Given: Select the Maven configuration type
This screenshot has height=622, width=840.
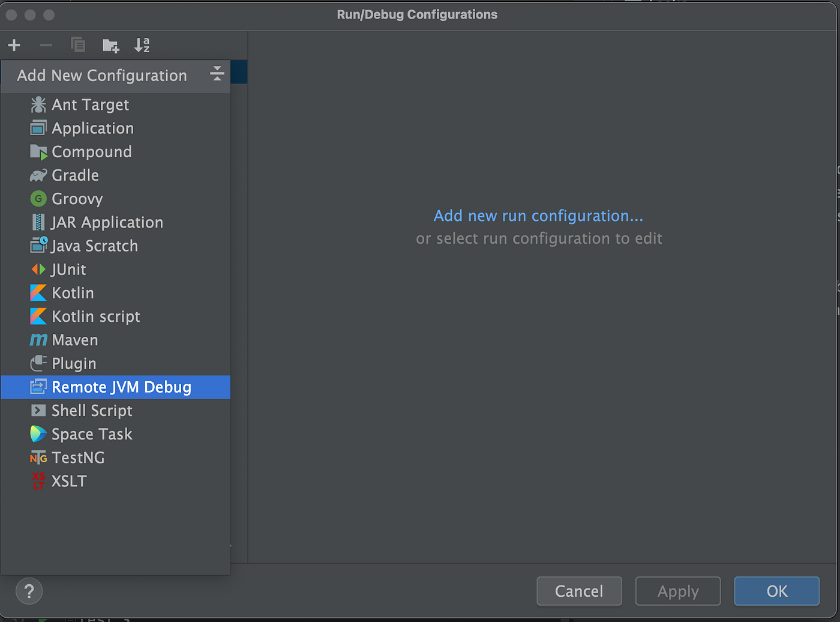Looking at the screenshot, I should tap(74, 340).
